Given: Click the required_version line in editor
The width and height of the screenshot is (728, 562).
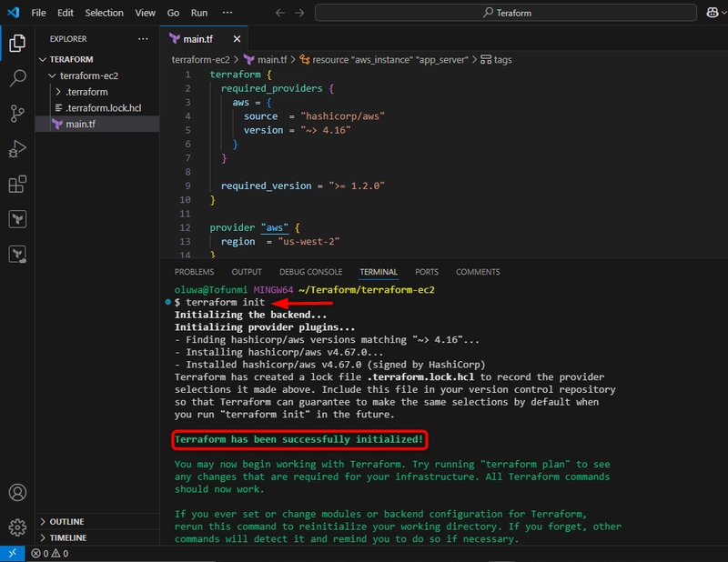Looking at the screenshot, I should click(303, 186).
